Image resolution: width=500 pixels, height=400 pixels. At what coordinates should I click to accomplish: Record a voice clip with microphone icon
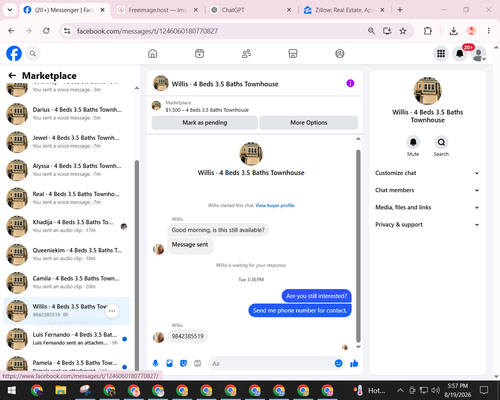(155, 363)
